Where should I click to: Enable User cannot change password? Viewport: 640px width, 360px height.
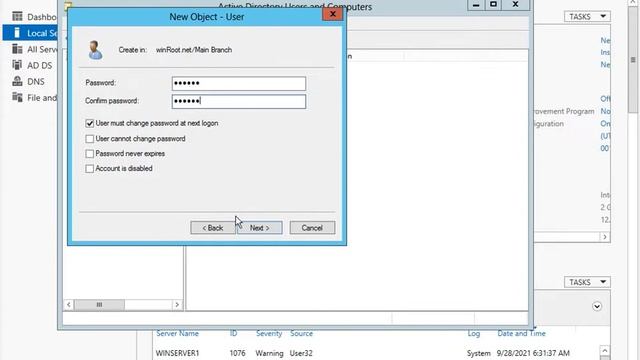coord(89,139)
